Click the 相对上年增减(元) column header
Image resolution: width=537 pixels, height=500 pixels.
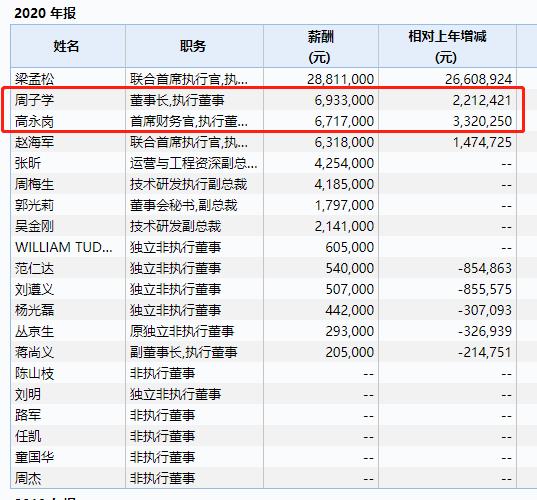[x=447, y=47]
